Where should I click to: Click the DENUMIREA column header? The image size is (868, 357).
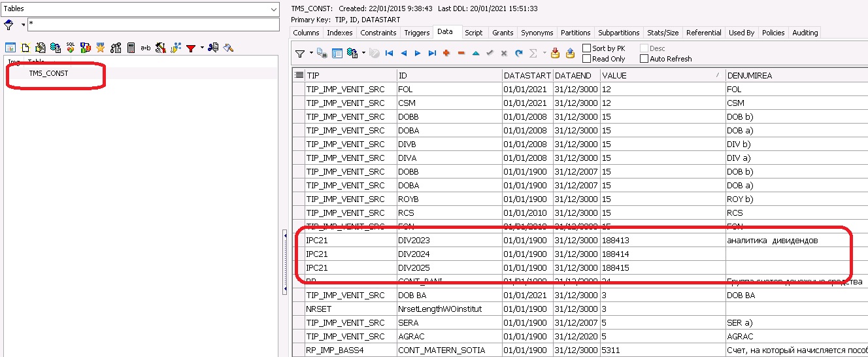click(x=796, y=75)
